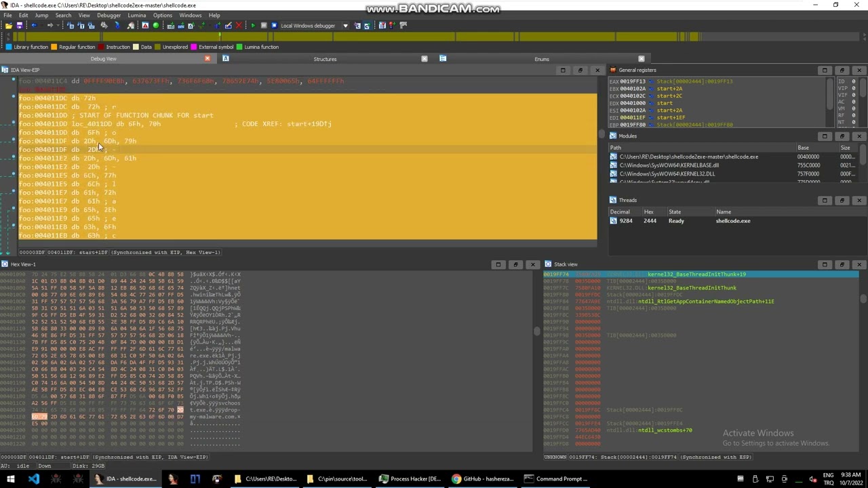Open the Lumina menu
868x488 pixels.
pos(136,15)
